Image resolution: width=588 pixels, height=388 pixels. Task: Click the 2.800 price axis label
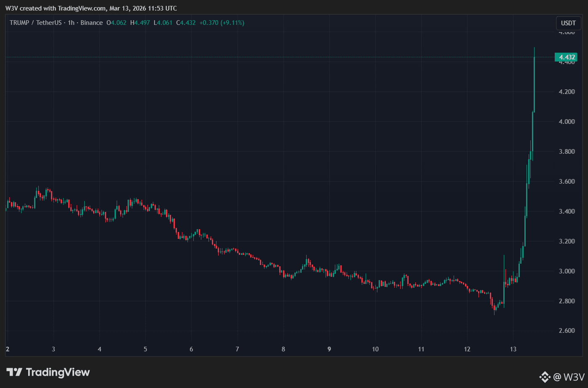tap(567, 301)
